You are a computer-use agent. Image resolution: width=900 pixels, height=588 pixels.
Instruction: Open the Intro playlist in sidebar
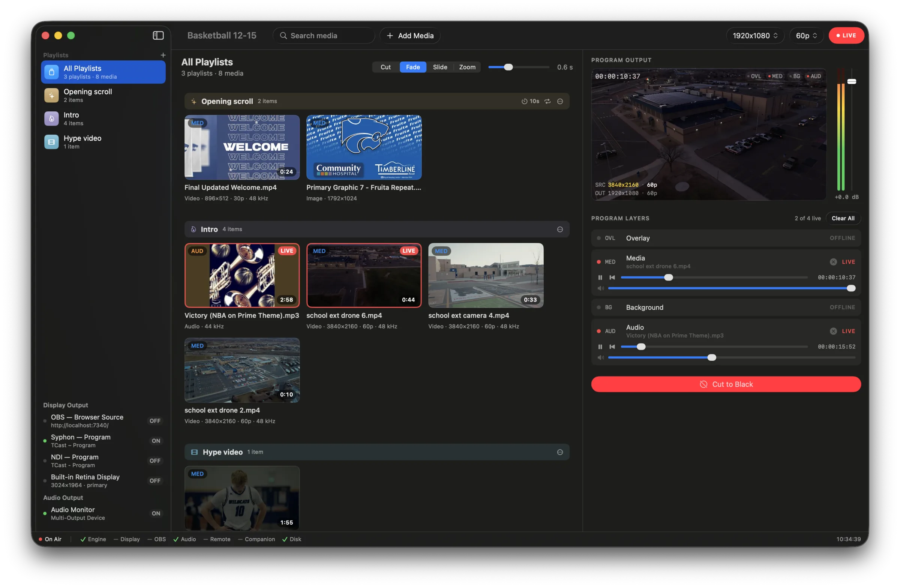[x=103, y=119]
